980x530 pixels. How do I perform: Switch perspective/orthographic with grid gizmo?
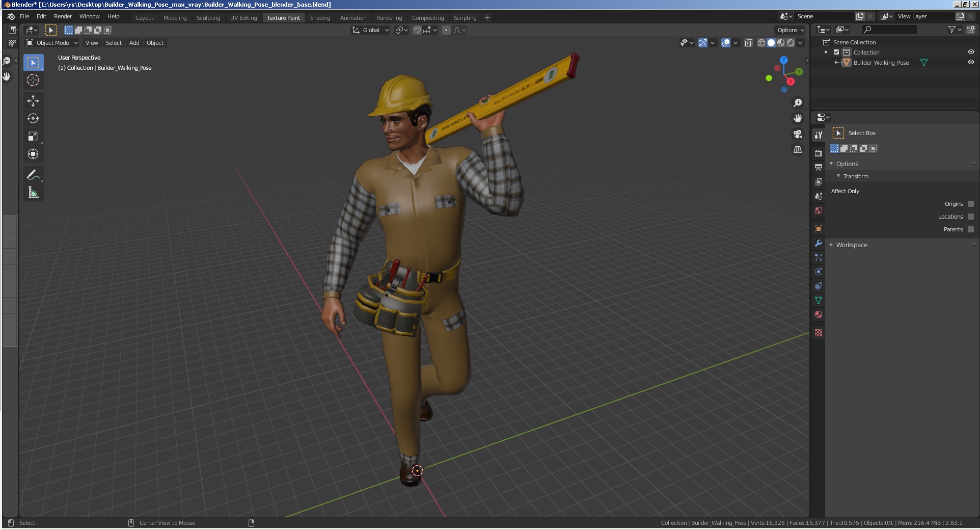point(798,150)
